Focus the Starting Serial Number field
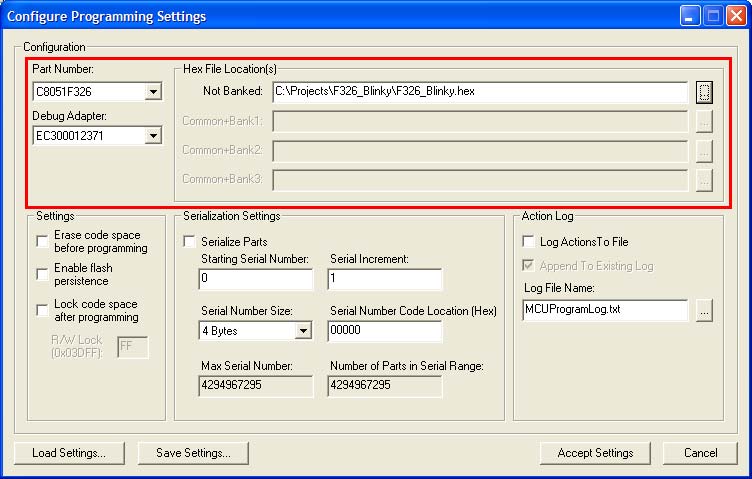 [255, 279]
